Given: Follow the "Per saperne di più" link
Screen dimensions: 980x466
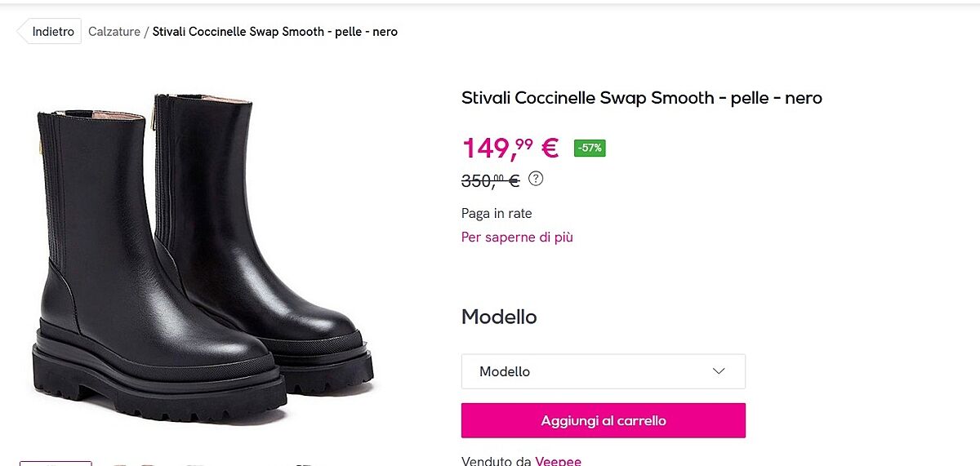Looking at the screenshot, I should (x=517, y=237).
